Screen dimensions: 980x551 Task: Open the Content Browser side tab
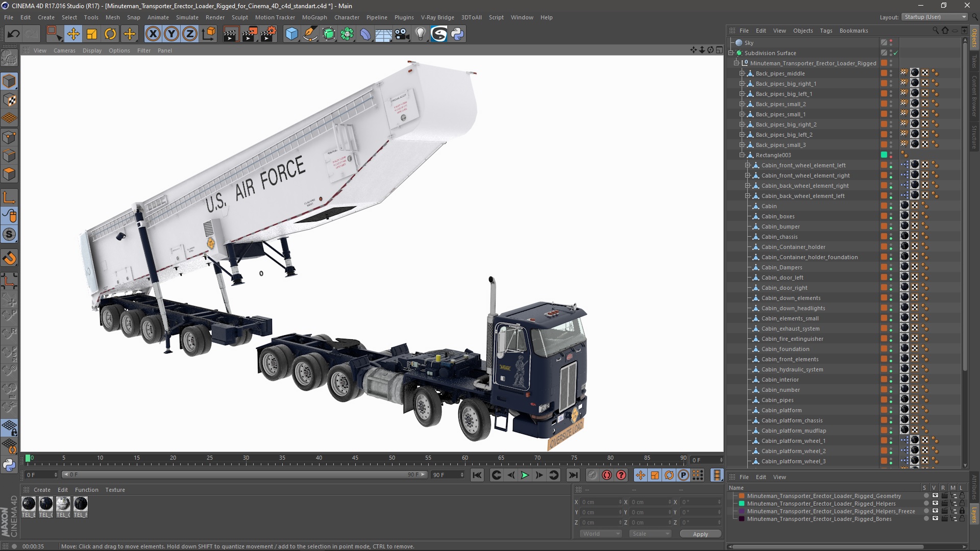974,96
